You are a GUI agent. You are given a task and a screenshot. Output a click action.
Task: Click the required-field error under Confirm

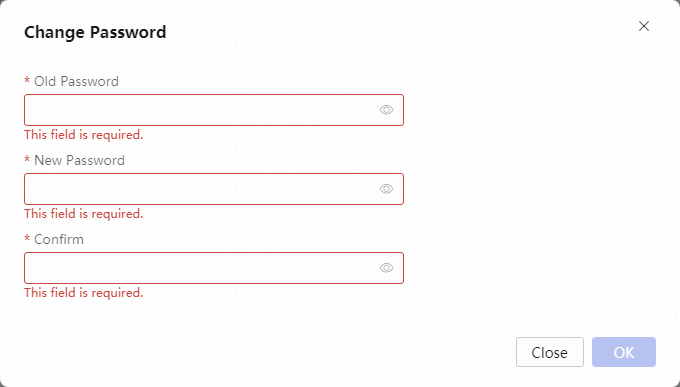[x=84, y=292]
